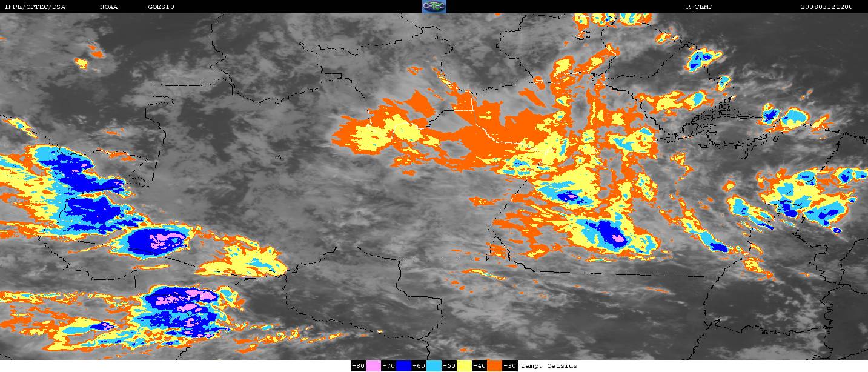Image resolution: width=868 pixels, height=372 pixels.
Task: Click the dark blue legend swatch after -70
Action: 403,366
